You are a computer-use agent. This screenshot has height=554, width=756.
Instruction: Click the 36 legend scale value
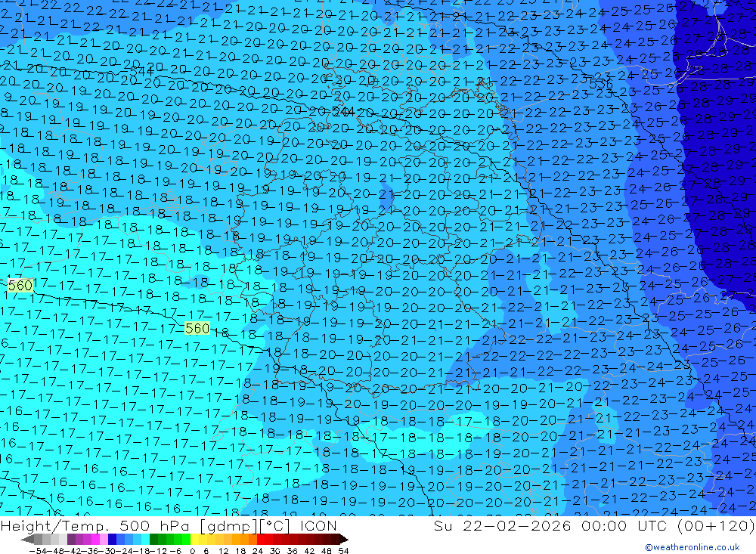pyautogui.click(x=292, y=551)
